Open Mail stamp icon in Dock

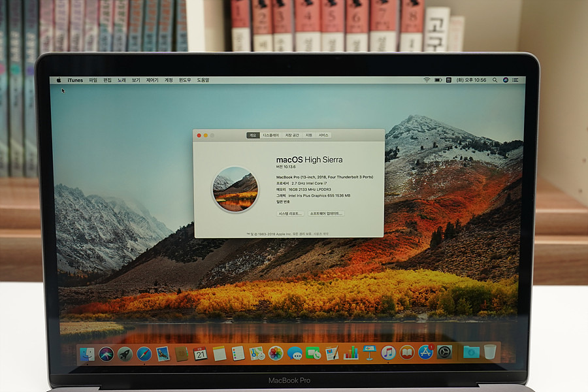coord(163,354)
